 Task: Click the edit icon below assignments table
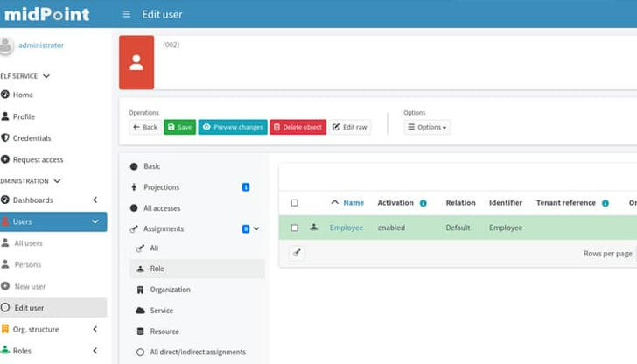[297, 253]
